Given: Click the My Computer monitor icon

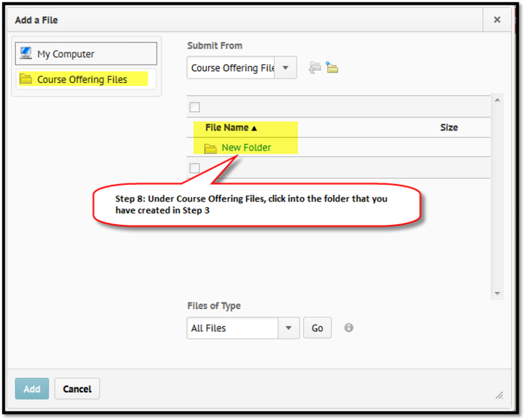Looking at the screenshot, I should (x=26, y=53).
